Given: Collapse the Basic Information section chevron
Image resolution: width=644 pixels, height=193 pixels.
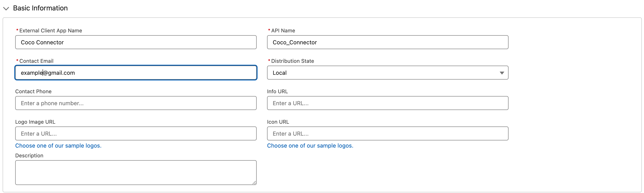Looking at the screenshot, I should (x=6, y=8).
